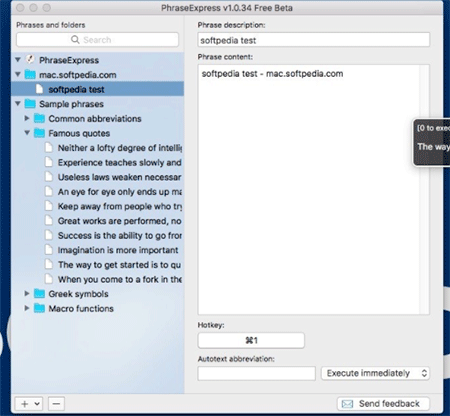This screenshot has height=416, width=450.
Task: Expand the Macro functions folder
Action: [x=27, y=308]
